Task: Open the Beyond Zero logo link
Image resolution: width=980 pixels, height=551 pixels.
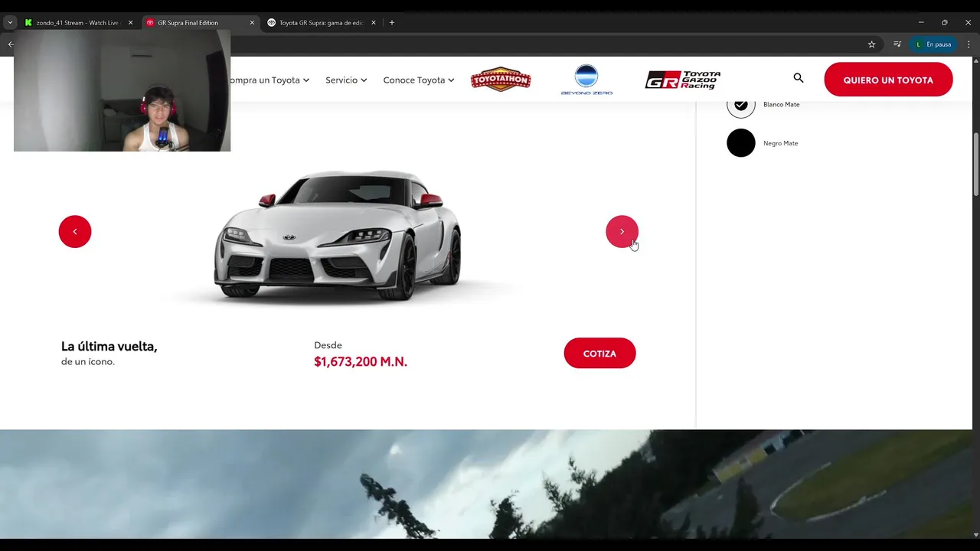Action: click(586, 80)
